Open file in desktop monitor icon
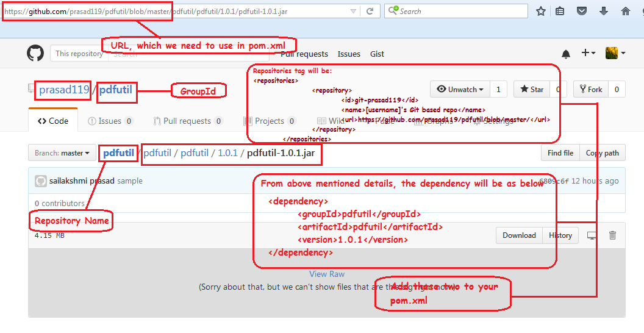 point(592,235)
